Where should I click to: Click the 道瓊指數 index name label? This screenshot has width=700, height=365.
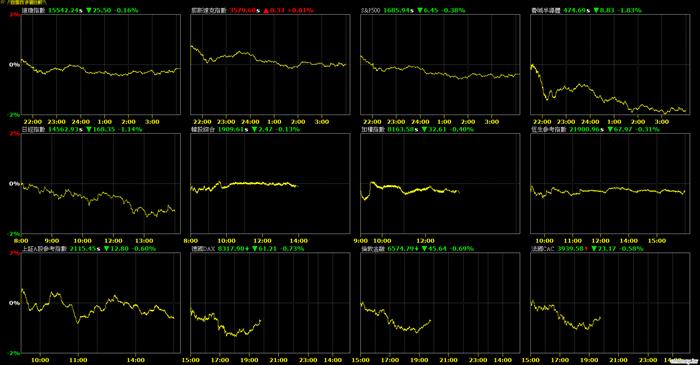click(33, 10)
